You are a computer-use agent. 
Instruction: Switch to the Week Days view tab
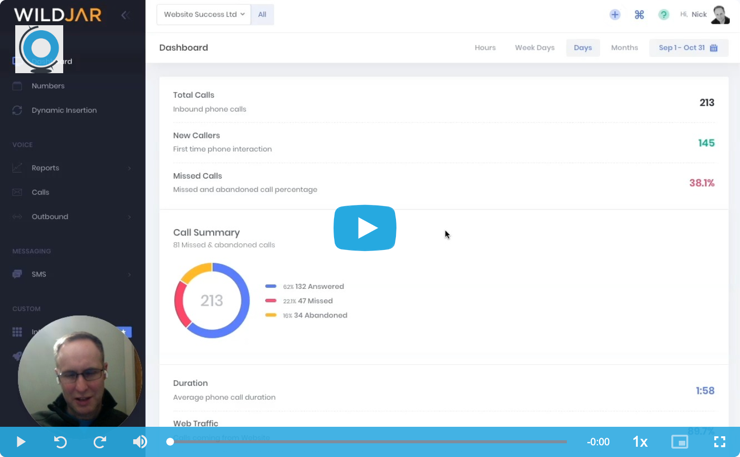point(534,48)
